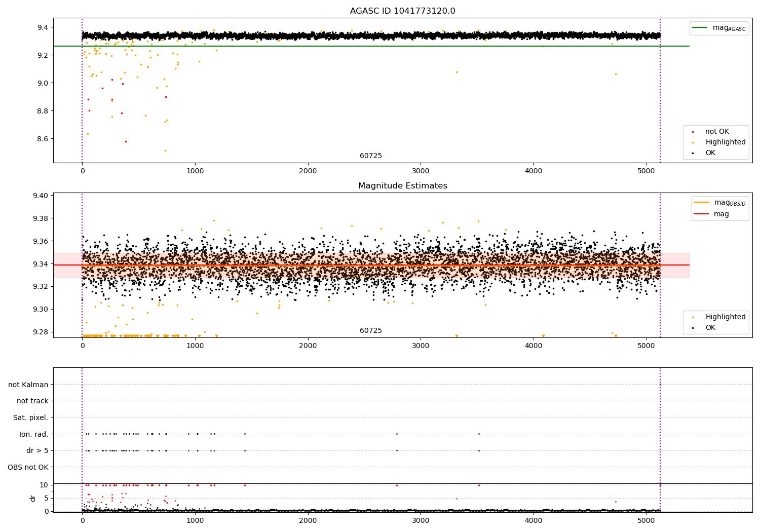Image resolution: width=760 pixels, height=532 pixels.
Task: Click x-tick '1000' under the dr plot
Action: click(x=195, y=520)
